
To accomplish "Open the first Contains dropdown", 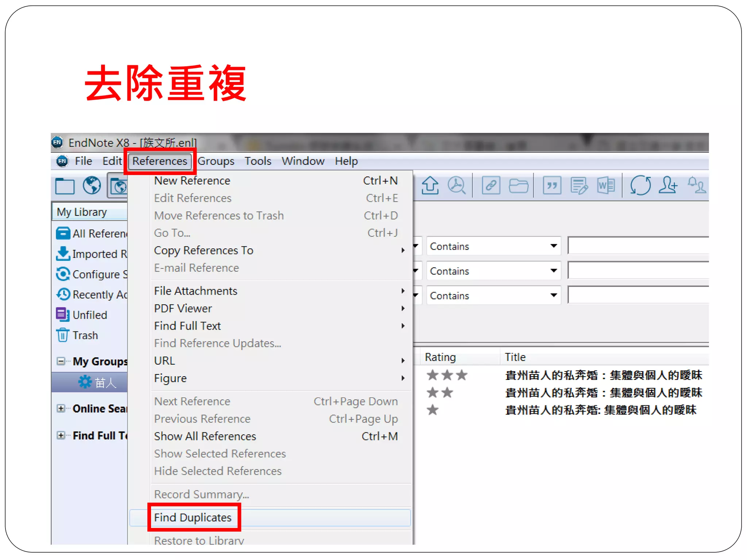I will (x=493, y=246).
